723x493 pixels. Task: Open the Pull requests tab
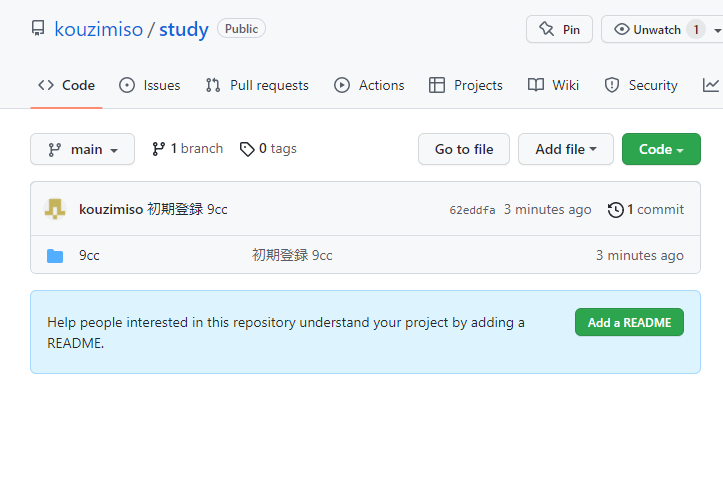point(257,85)
